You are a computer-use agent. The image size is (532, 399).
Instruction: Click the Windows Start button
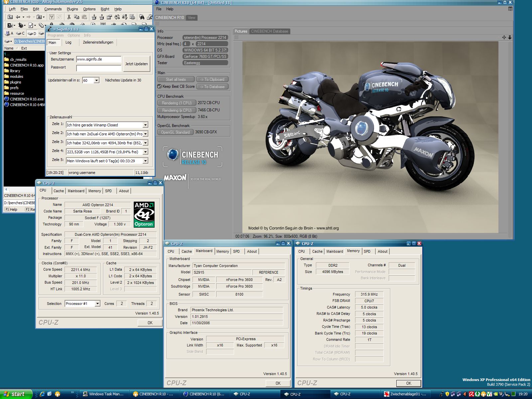16,394
